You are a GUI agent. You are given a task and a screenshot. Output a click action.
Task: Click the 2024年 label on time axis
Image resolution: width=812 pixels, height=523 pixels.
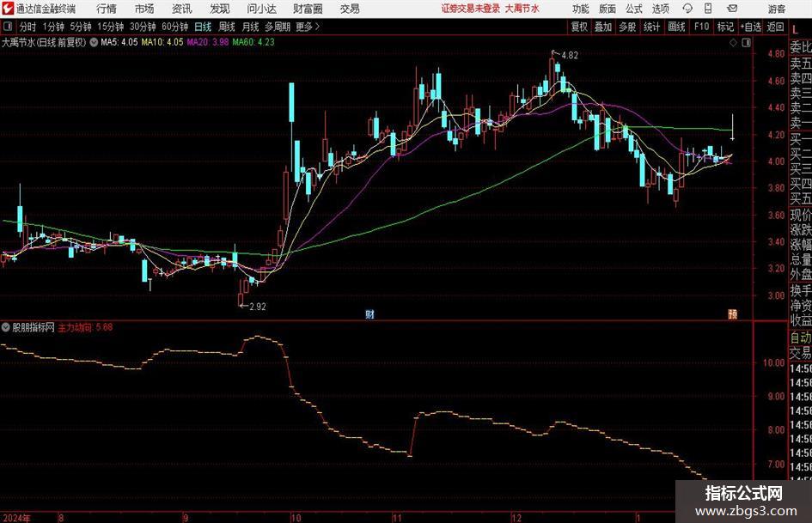15,518
